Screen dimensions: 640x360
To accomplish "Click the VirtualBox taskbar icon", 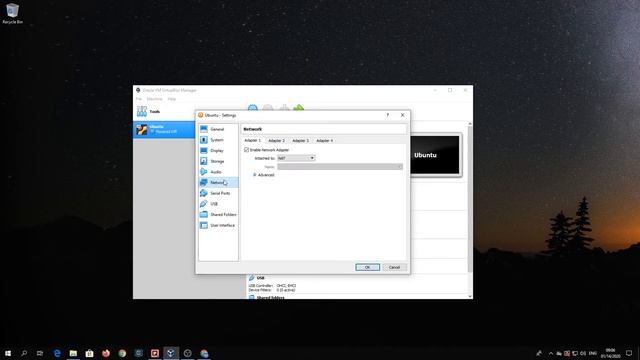I will [x=171, y=353].
